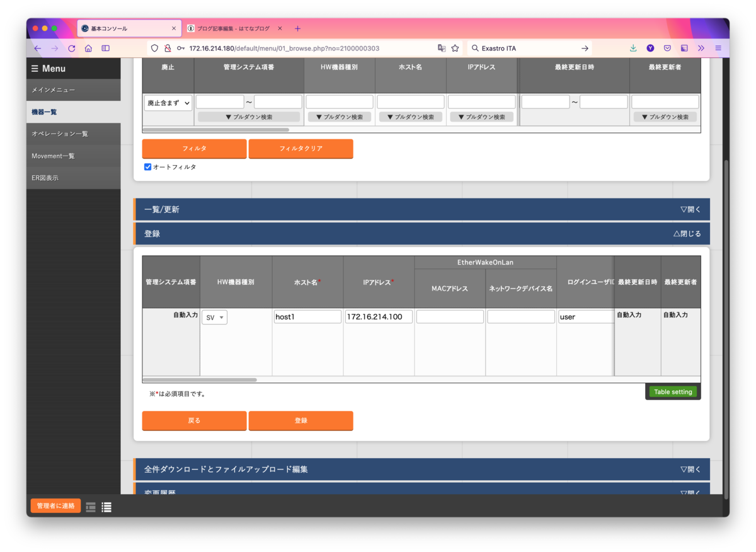Select 機器一覧 in the sidebar
This screenshot has width=756, height=552.
pos(73,112)
